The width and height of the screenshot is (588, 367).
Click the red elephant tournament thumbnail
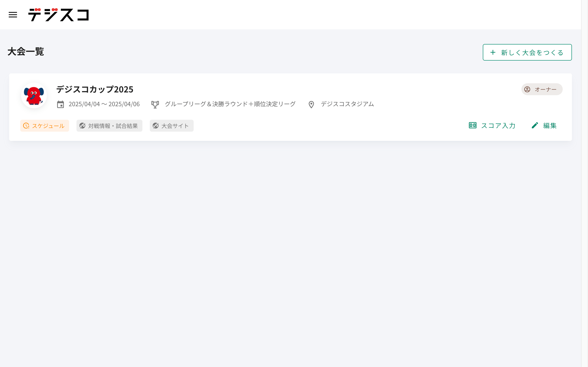click(x=34, y=95)
